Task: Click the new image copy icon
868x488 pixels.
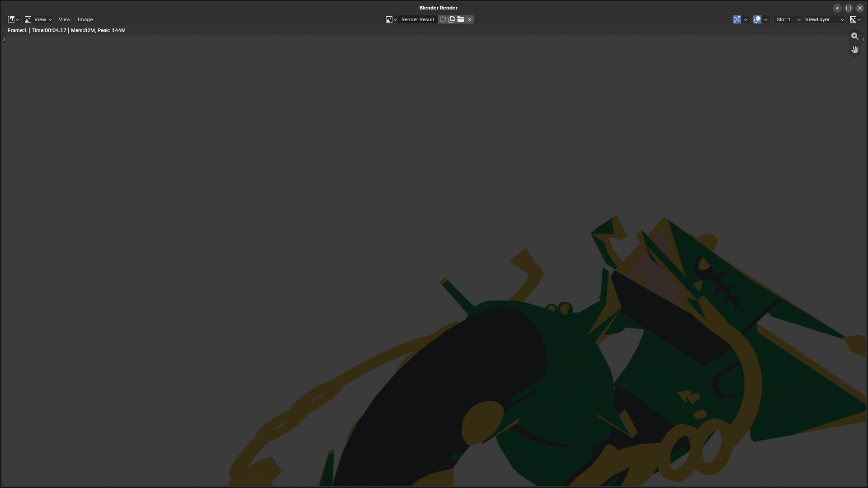Action: 452,19
